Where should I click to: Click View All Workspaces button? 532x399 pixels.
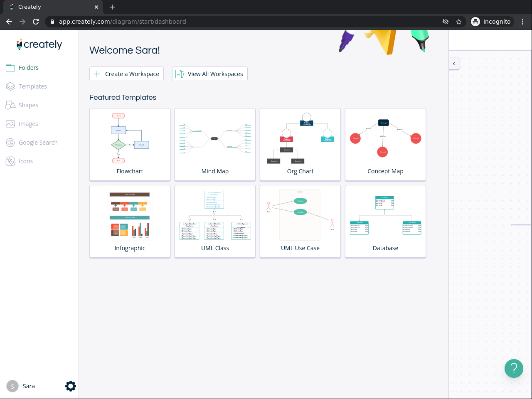210,74
